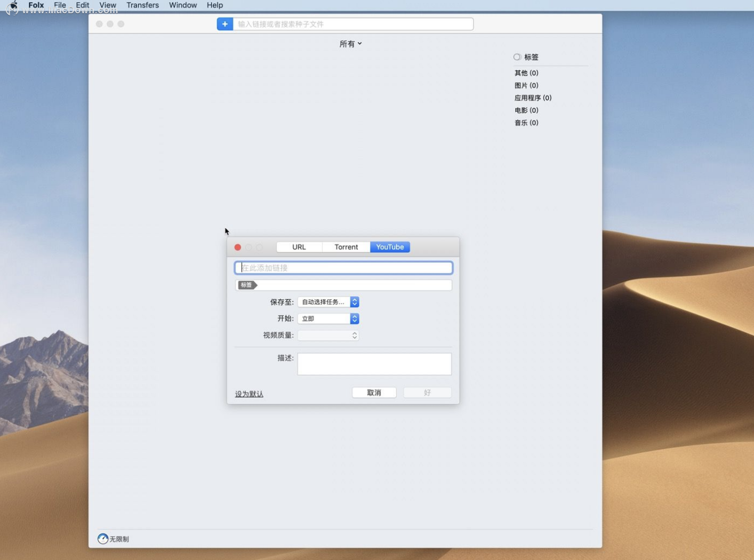Open the View menu
Viewport: 754px width, 560px height.
point(108,5)
